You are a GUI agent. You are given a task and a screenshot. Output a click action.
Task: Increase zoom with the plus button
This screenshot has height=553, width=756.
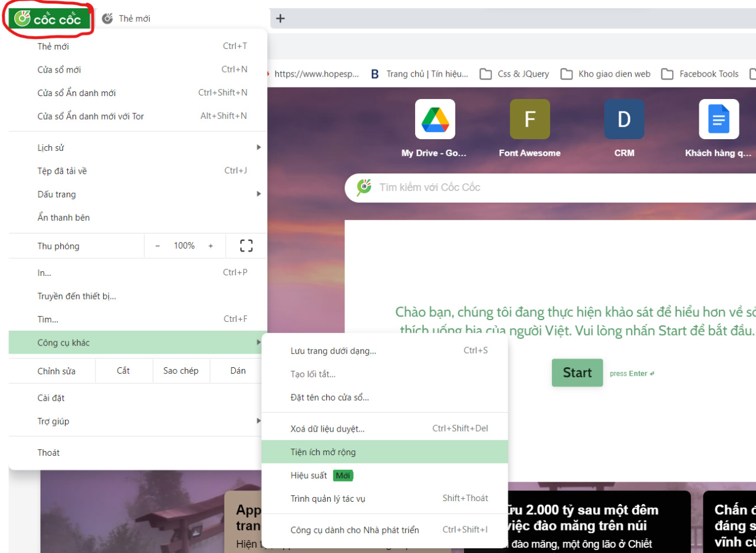tap(211, 246)
